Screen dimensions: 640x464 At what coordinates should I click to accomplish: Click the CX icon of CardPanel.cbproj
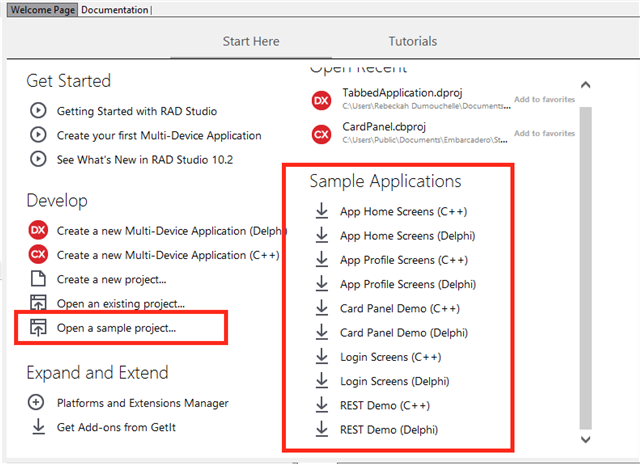[x=321, y=134]
